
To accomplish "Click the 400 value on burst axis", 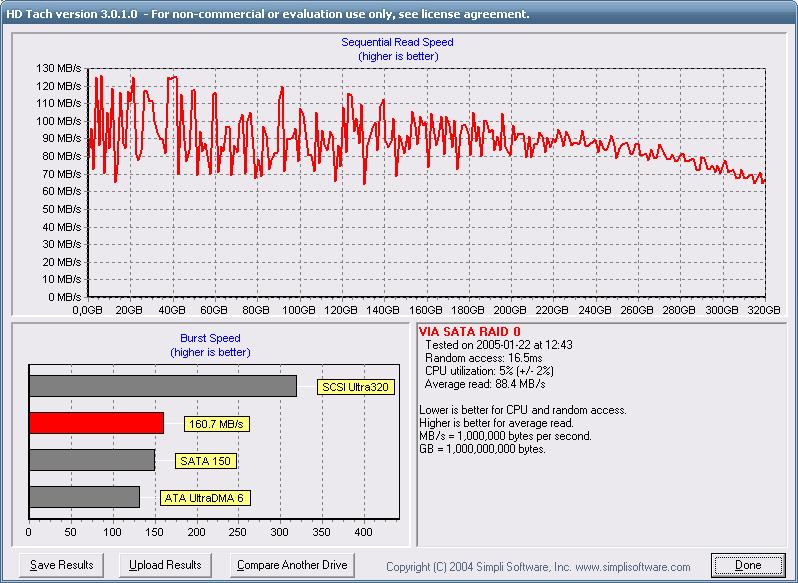I will pyautogui.click(x=363, y=532).
